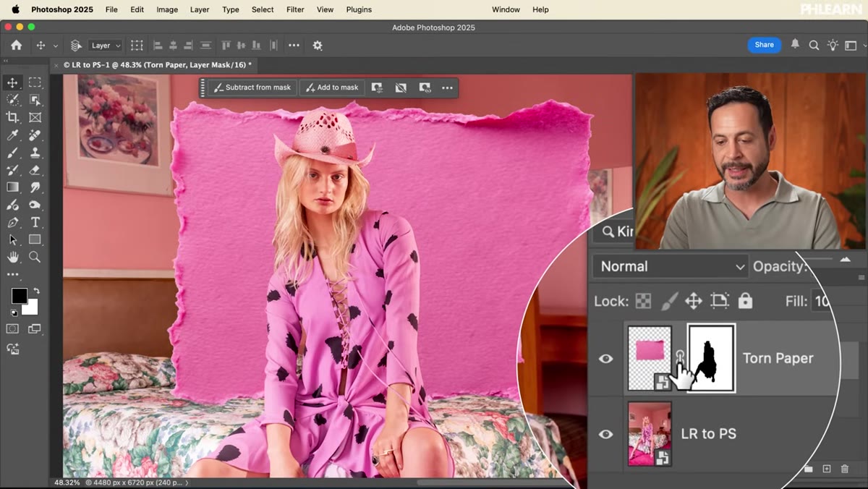Hide the Torn Paper layer
Viewport: 868px width, 489px height.
pyautogui.click(x=606, y=359)
